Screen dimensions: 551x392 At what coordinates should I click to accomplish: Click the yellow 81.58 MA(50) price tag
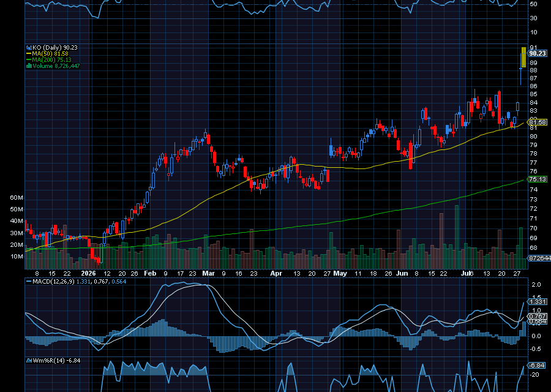[x=538, y=123]
